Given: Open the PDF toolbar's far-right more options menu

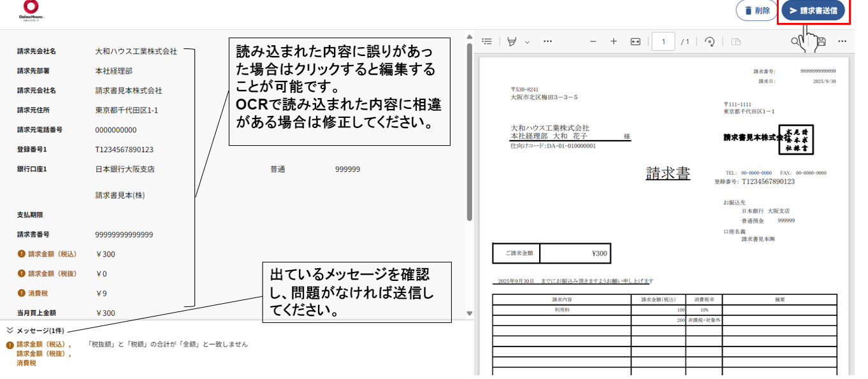Looking at the screenshot, I should [842, 41].
